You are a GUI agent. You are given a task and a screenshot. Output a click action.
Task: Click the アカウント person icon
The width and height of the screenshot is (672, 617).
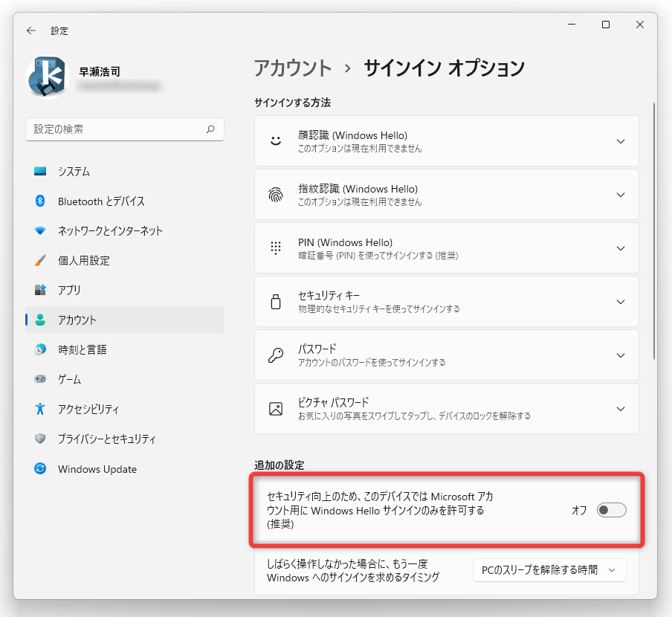pyautogui.click(x=40, y=320)
